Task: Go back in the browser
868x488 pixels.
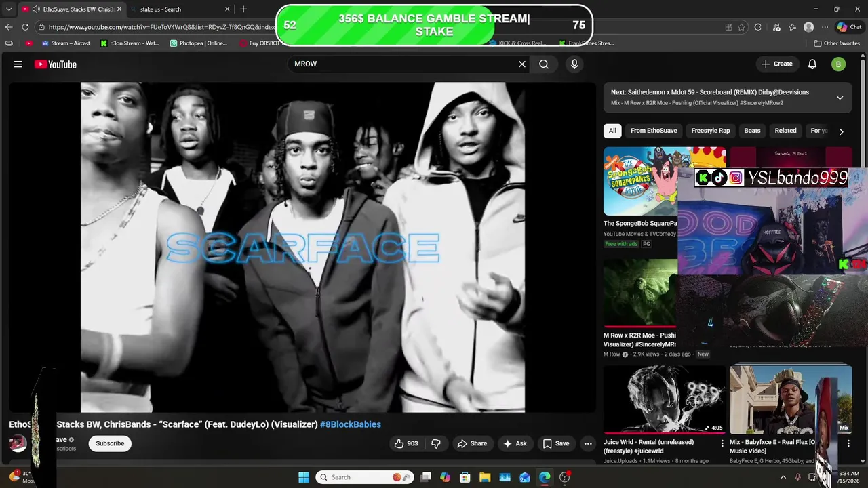Action: click(x=9, y=27)
